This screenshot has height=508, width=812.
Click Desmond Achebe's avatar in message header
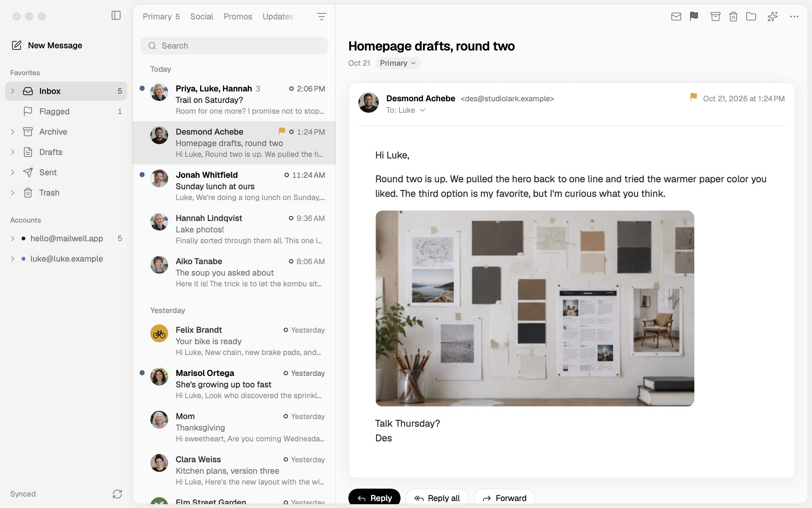click(369, 103)
